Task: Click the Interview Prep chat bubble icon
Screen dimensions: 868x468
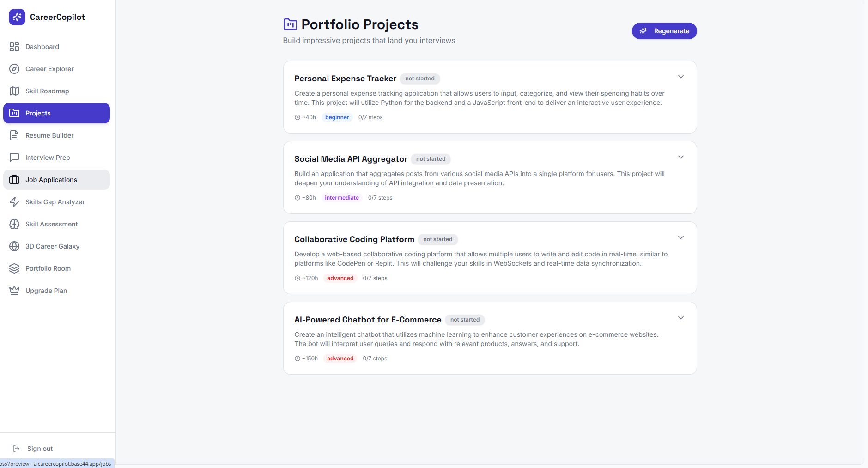Action: (x=14, y=158)
